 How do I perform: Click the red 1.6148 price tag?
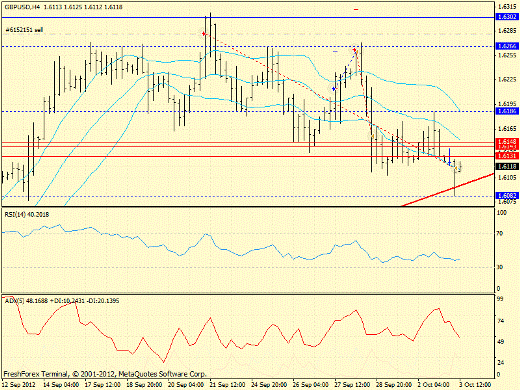pyautogui.click(x=507, y=142)
